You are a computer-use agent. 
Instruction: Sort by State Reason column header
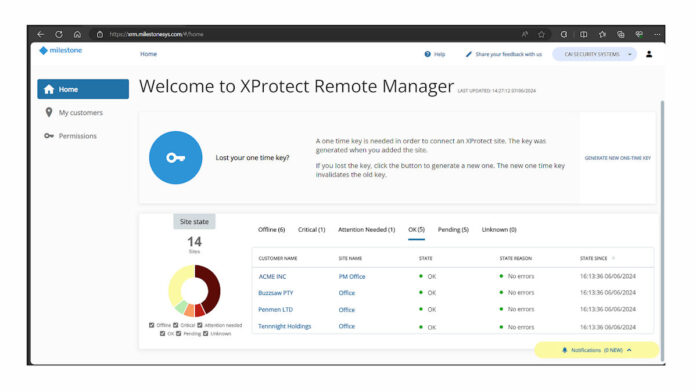[515, 258]
